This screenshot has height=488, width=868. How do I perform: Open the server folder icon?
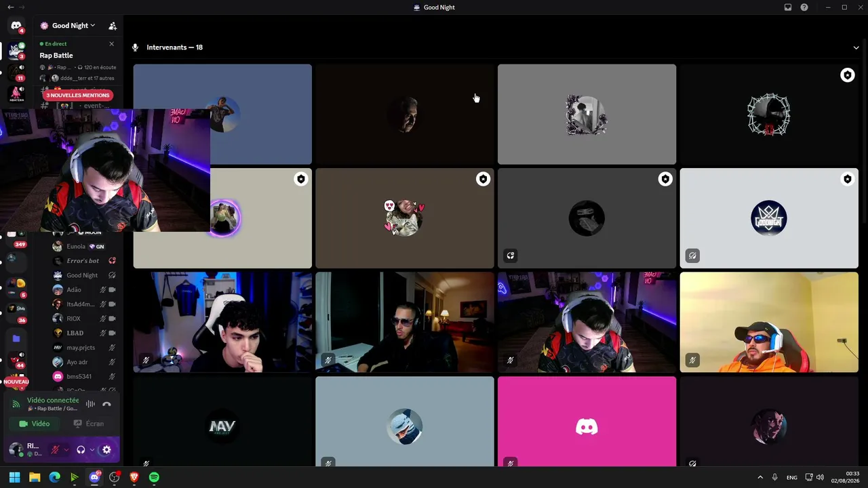tap(16, 338)
